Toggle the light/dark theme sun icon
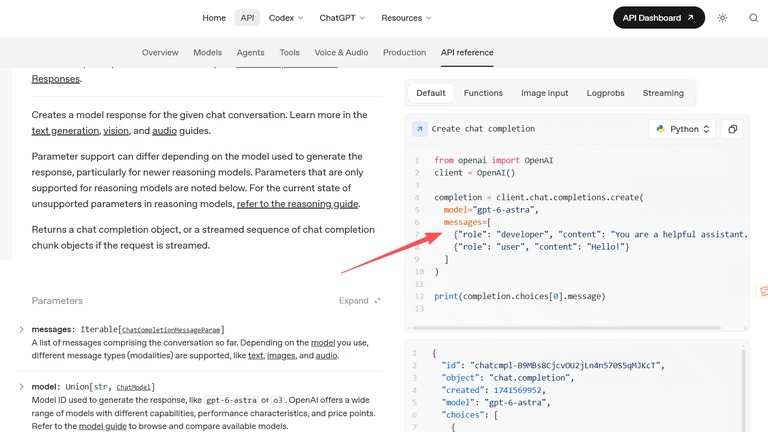The width and height of the screenshot is (768, 432). pyautogui.click(x=722, y=18)
